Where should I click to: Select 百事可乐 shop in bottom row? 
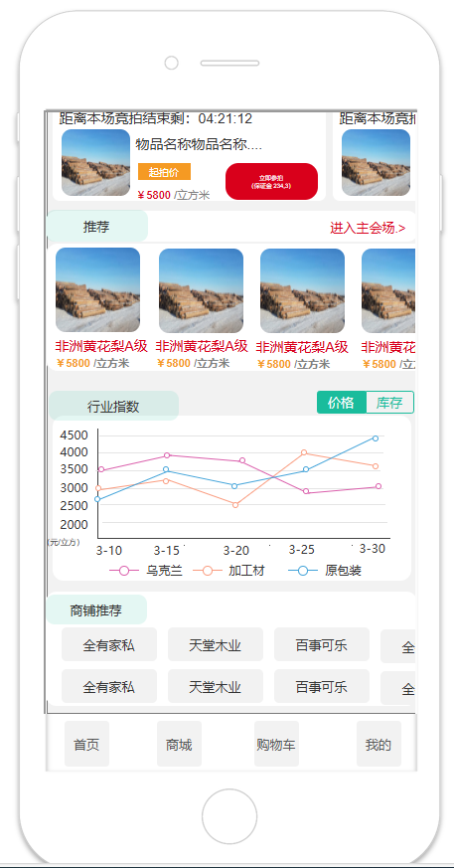(321, 686)
